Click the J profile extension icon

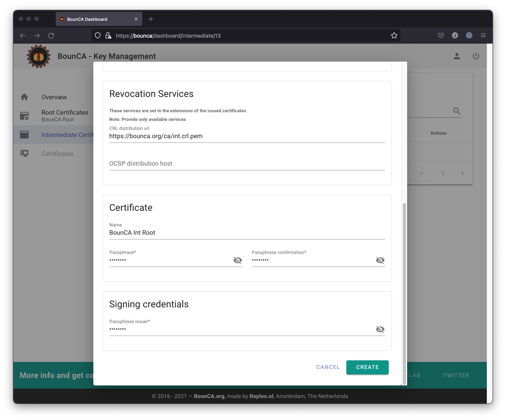455,35
